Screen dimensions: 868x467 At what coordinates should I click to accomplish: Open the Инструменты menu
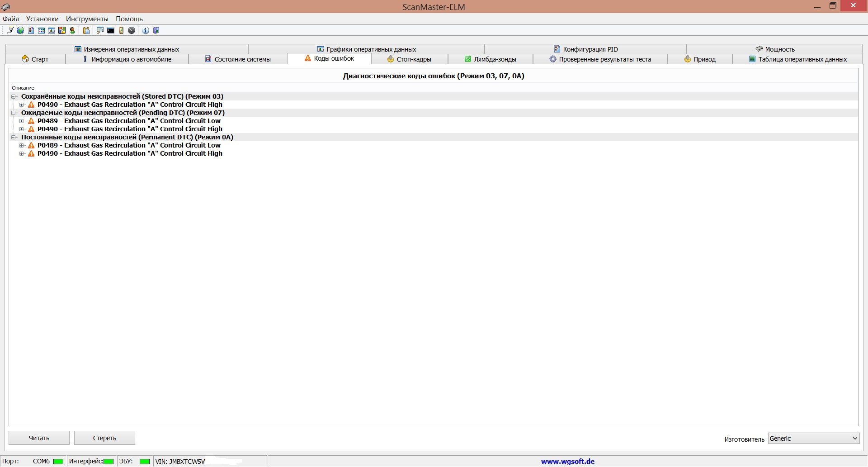pyautogui.click(x=87, y=19)
